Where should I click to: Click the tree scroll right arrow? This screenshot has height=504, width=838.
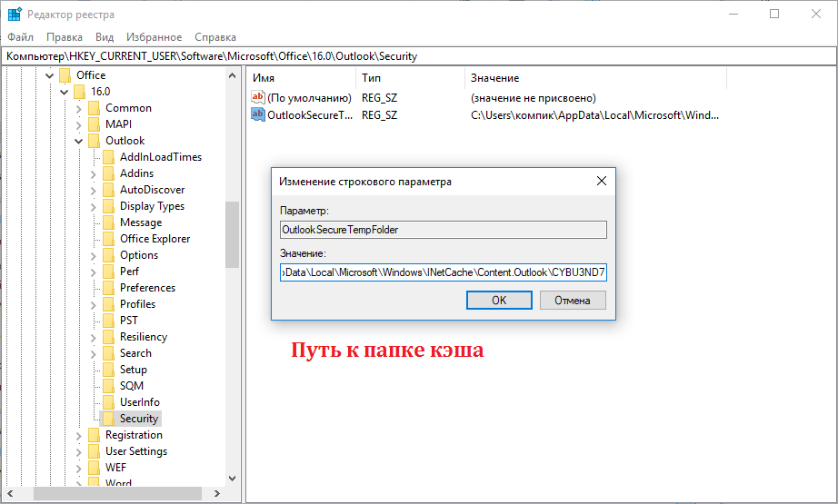[x=216, y=493]
